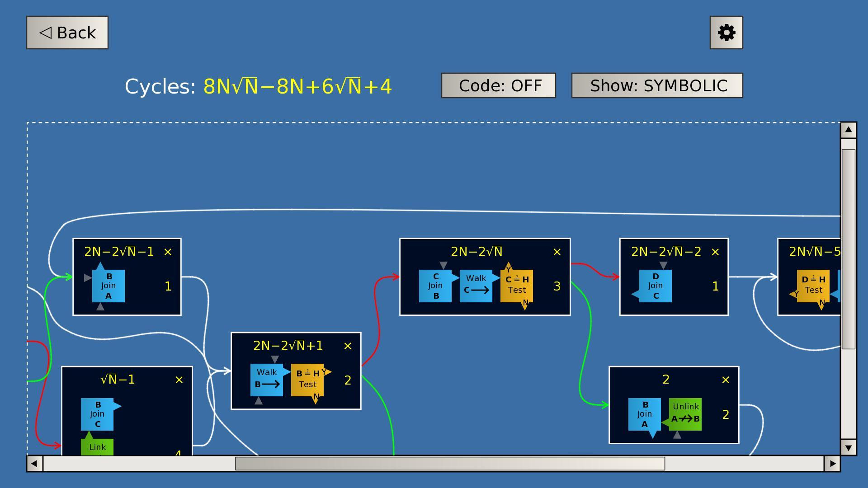This screenshot has height=488, width=868.
Task: Close the 2N−2√N block
Action: pyautogui.click(x=557, y=252)
